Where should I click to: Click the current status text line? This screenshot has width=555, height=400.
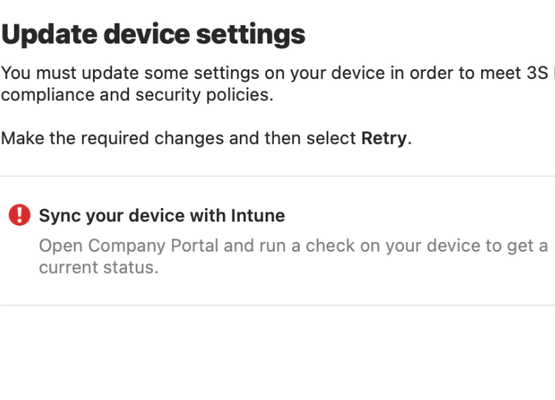pos(99,268)
